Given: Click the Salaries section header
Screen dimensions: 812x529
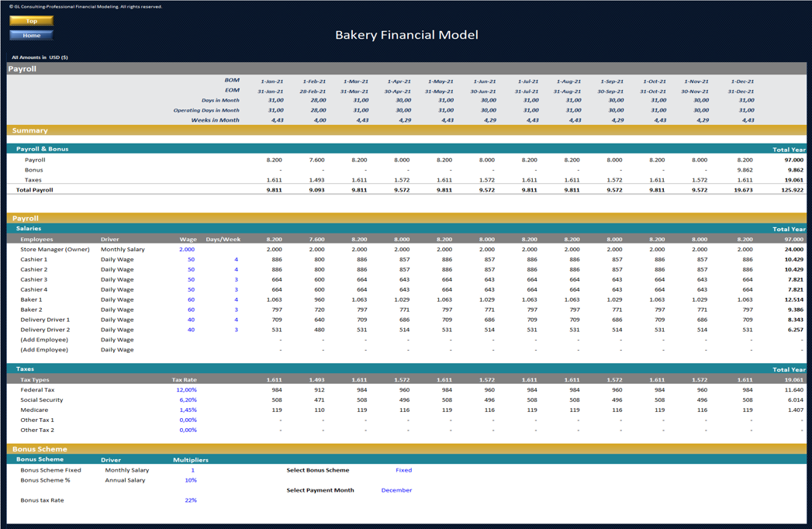Looking at the screenshot, I should click(406, 229).
